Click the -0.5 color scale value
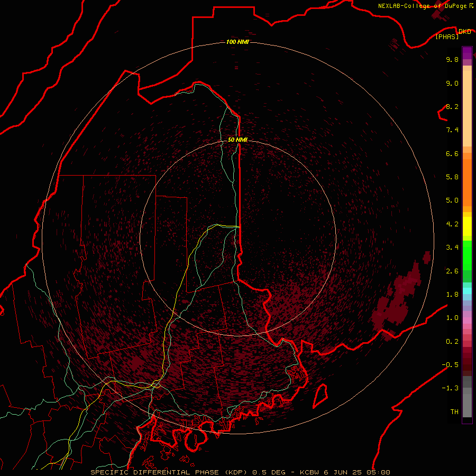Screen dimensions: 476x476 pyautogui.click(x=450, y=365)
